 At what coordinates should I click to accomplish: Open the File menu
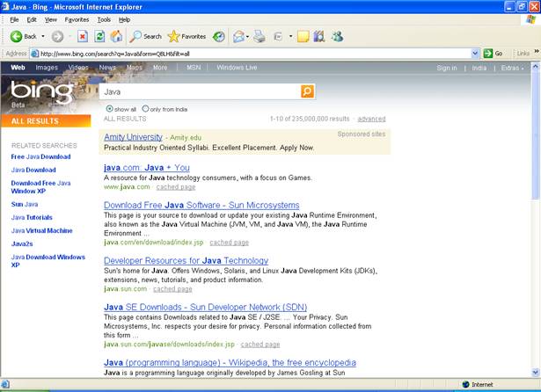[x=14, y=19]
